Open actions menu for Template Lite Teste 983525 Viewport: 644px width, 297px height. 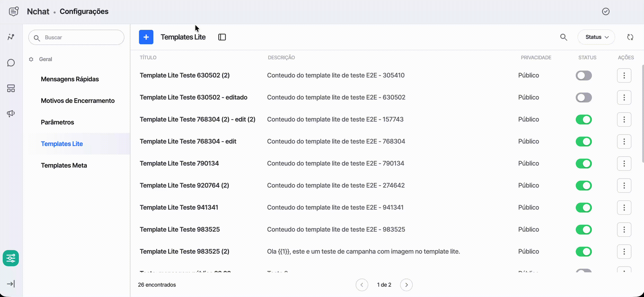tap(624, 229)
